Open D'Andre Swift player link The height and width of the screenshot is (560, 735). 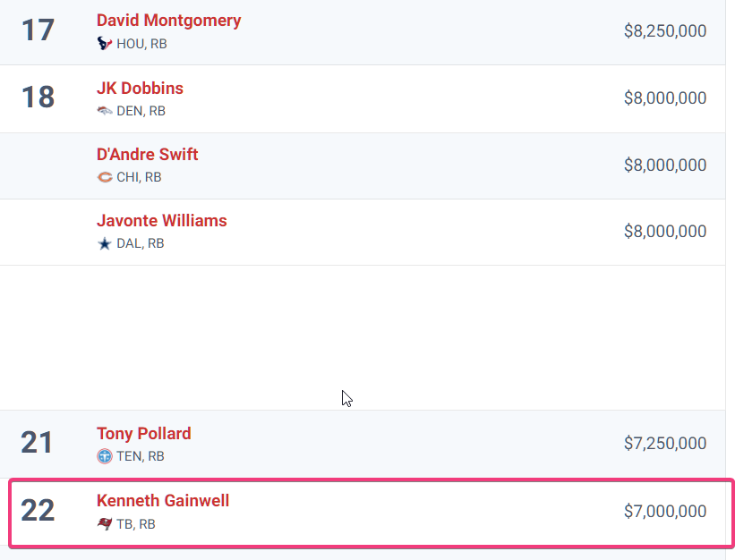click(x=147, y=155)
